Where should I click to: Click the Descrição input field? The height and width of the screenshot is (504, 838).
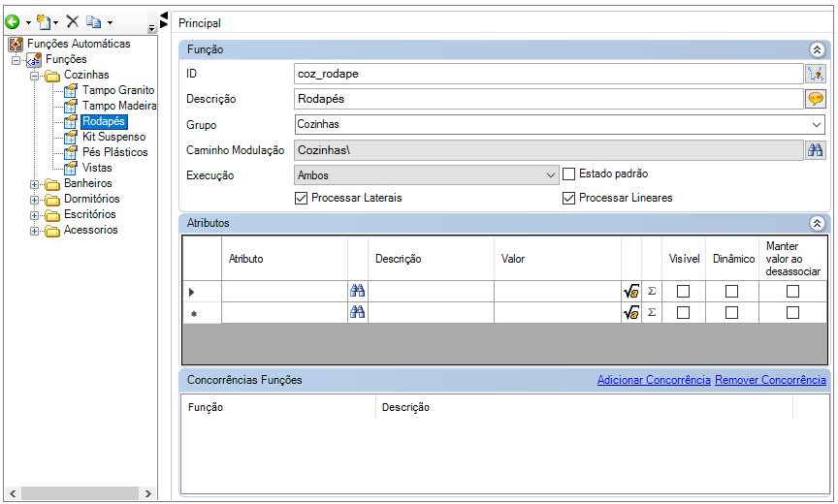pos(548,99)
